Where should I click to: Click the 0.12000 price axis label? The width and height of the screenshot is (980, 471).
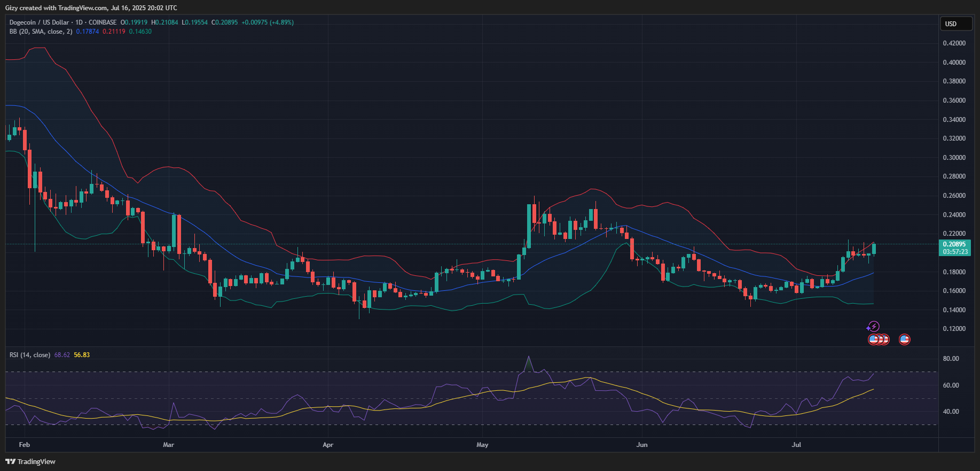954,329
